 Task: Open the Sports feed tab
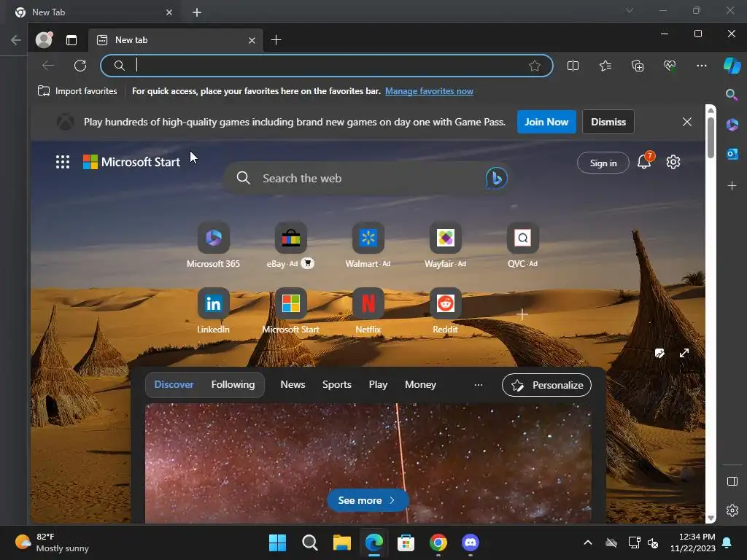pos(337,384)
